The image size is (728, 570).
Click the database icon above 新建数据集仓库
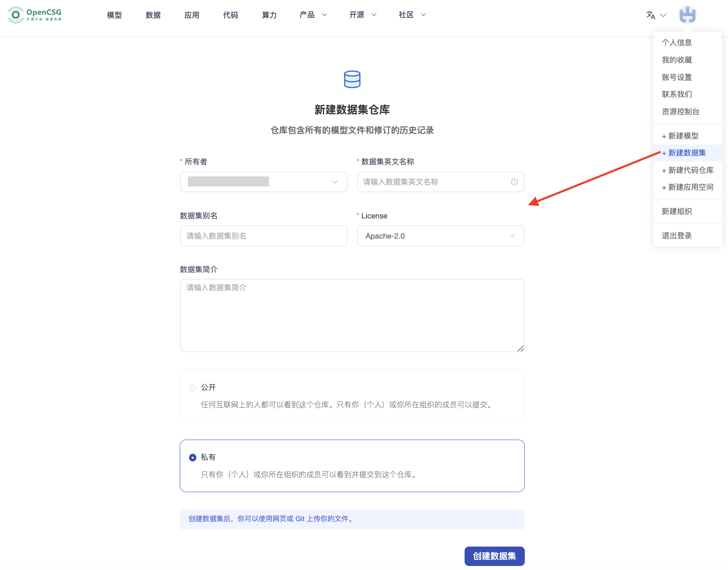click(x=352, y=79)
